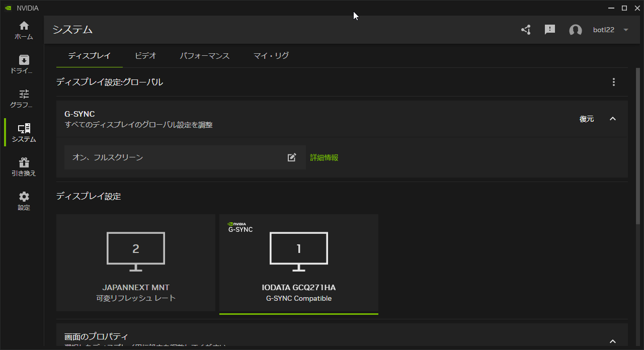
Task: Click the share icon in header
Action: click(x=526, y=30)
